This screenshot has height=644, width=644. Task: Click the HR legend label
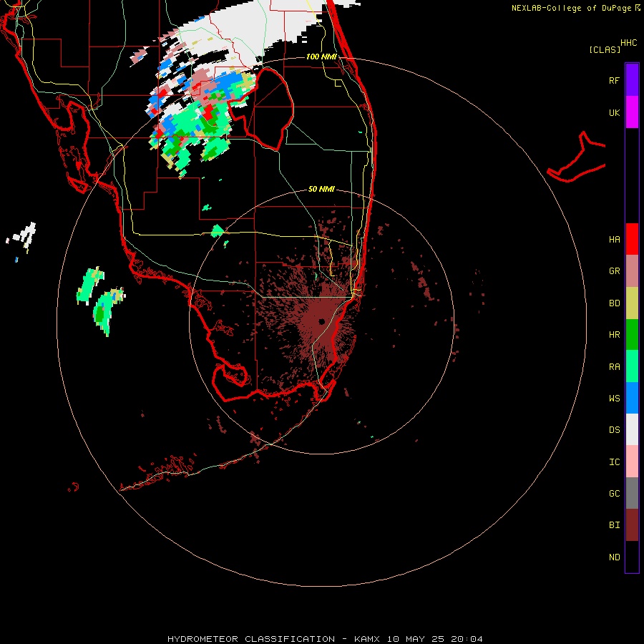coord(614,335)
